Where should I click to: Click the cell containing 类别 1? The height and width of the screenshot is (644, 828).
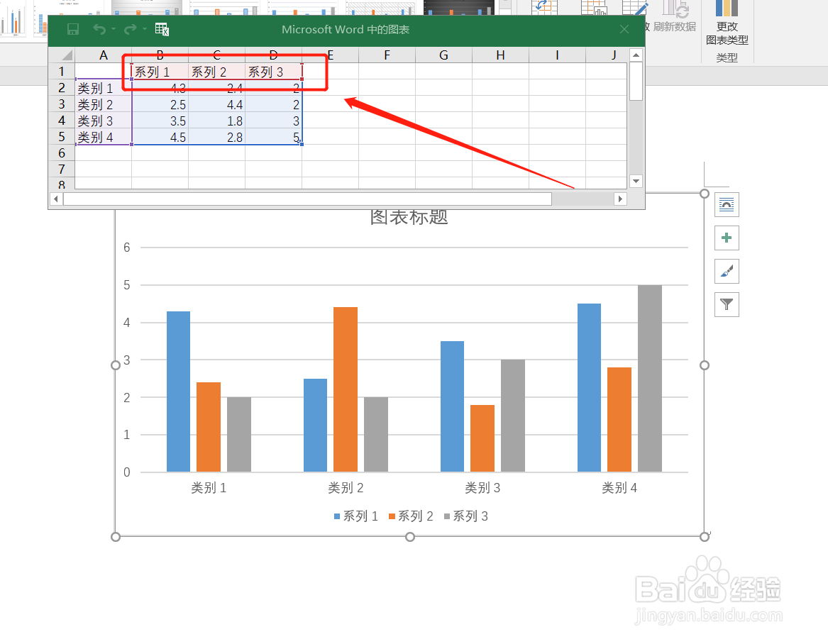[104, 88]
